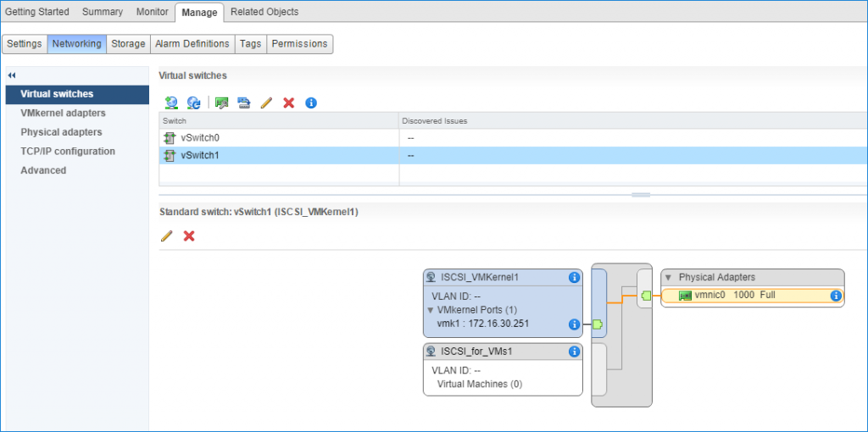Click the Add host networking icon
The width and height of the screenshot is (868, 432).
pyautogui.click(x=171, y=102)
